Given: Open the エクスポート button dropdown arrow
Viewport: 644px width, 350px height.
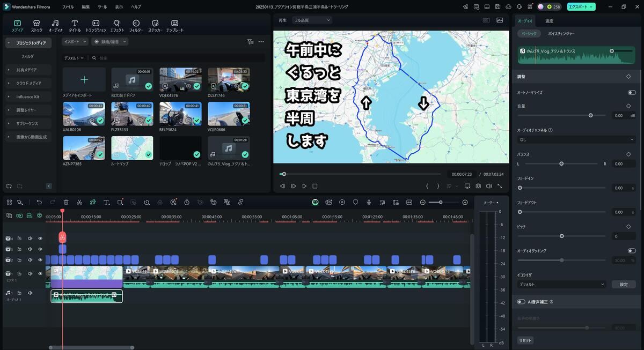Looking at the screenshot, I should tap(591, 7).
